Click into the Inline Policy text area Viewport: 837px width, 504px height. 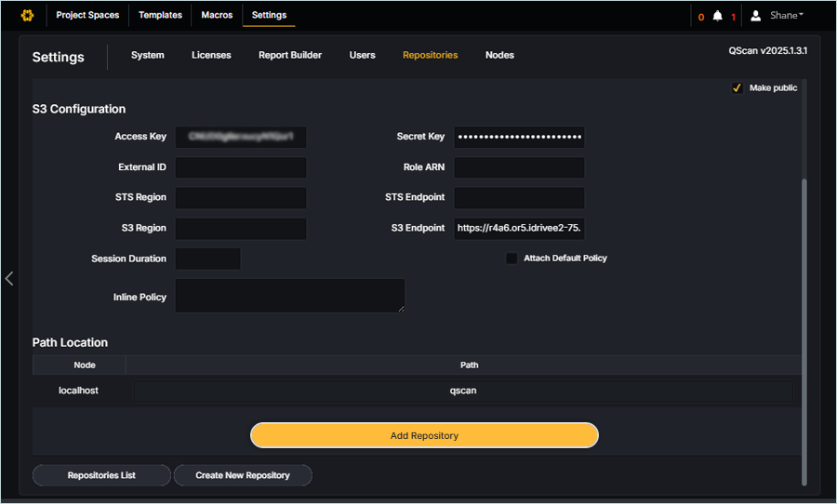(289, 296)
